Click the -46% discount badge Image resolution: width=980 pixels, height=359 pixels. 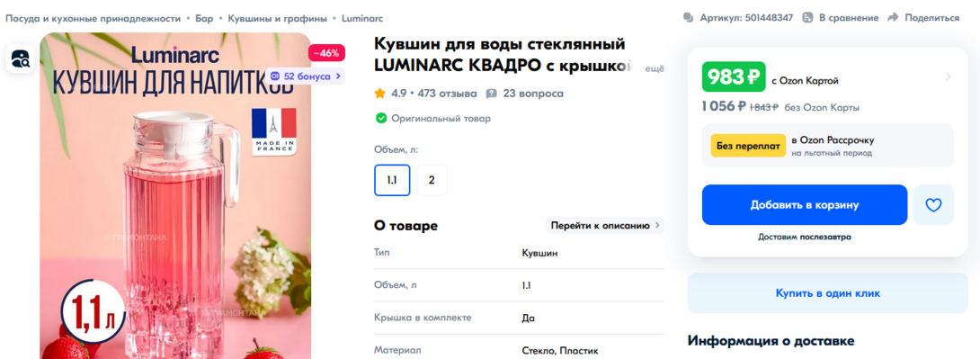coord(326,53)
